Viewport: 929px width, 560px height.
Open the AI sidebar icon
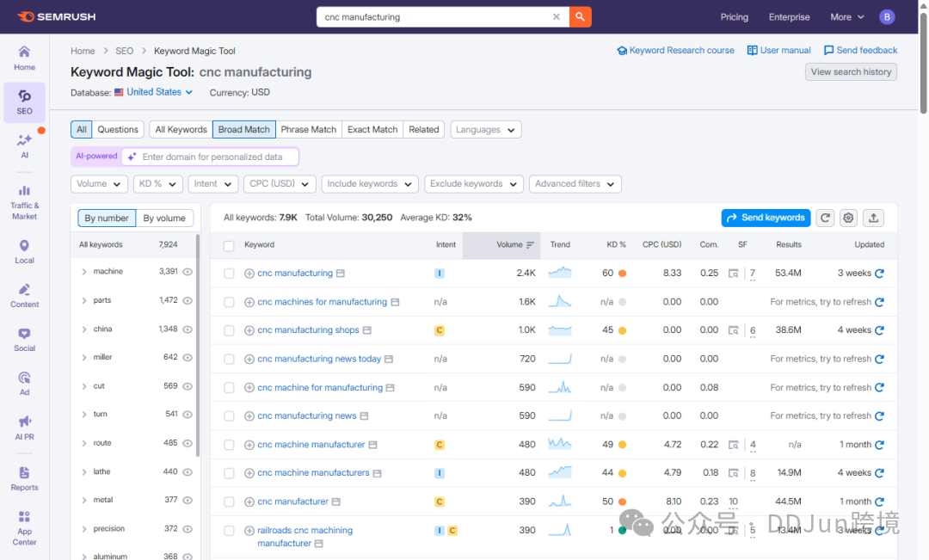point(24,145)
